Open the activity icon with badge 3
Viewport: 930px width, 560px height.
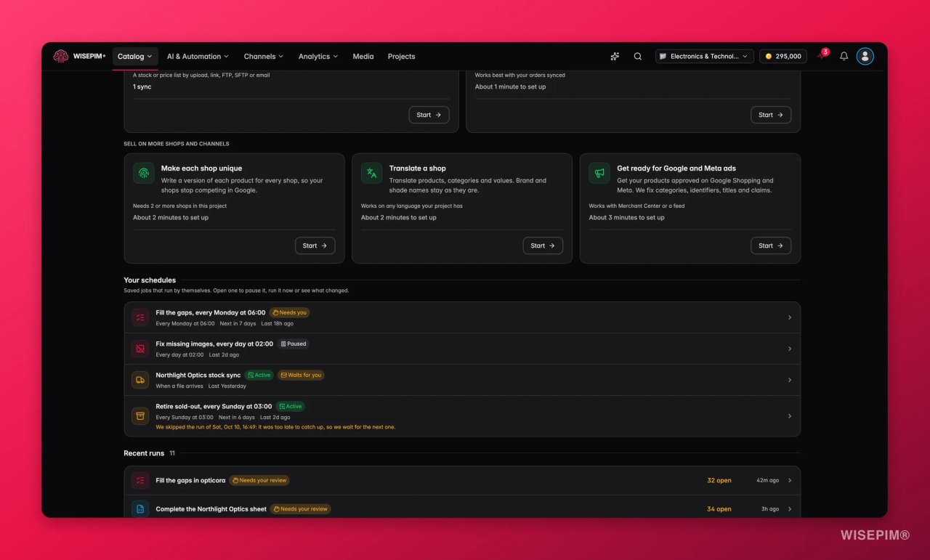[x=822, y=55]
